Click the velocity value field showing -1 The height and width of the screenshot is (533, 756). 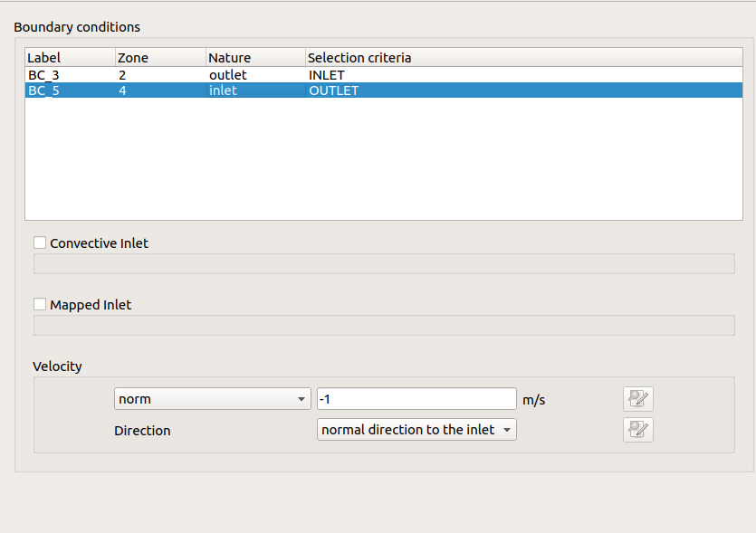[416, 399]
